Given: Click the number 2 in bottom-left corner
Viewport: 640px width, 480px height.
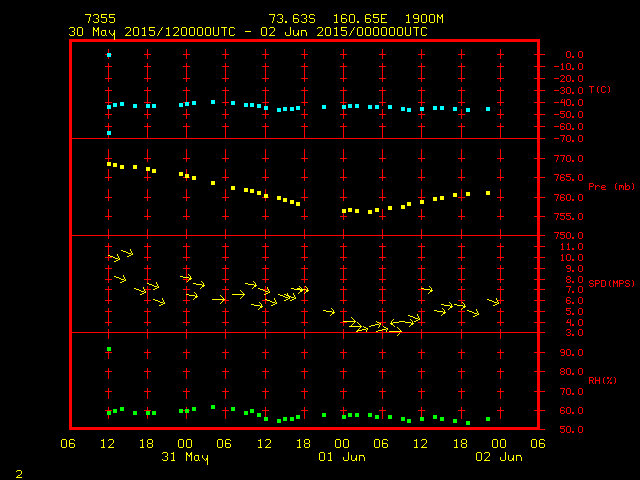Looking at the screenshot, I should [x=18, y=471].
